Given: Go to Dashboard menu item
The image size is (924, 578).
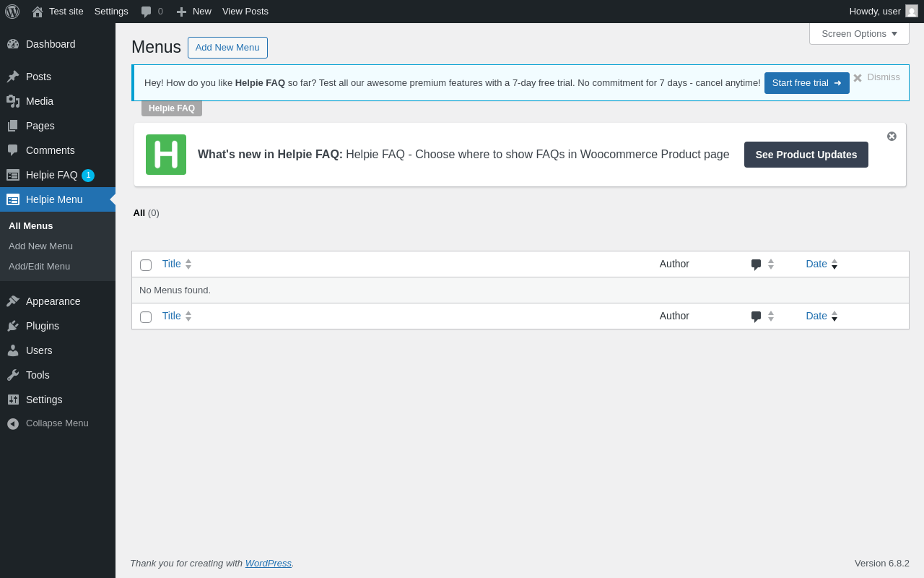Looking at the screenshot, I should click(x=58, y=44).
